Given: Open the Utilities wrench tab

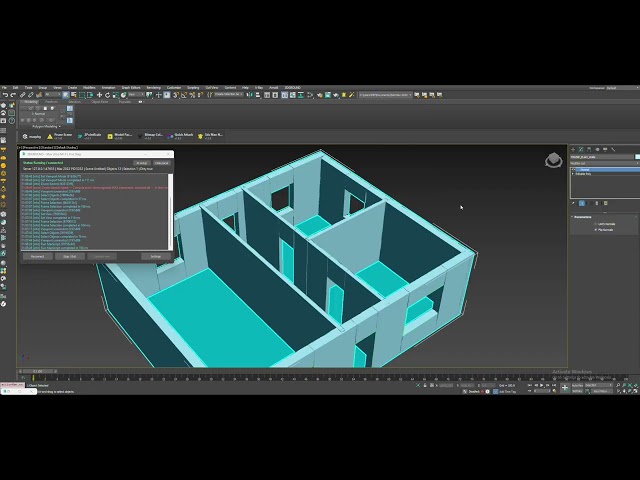Looking at the screenshot, I should (x=613, y=149).
